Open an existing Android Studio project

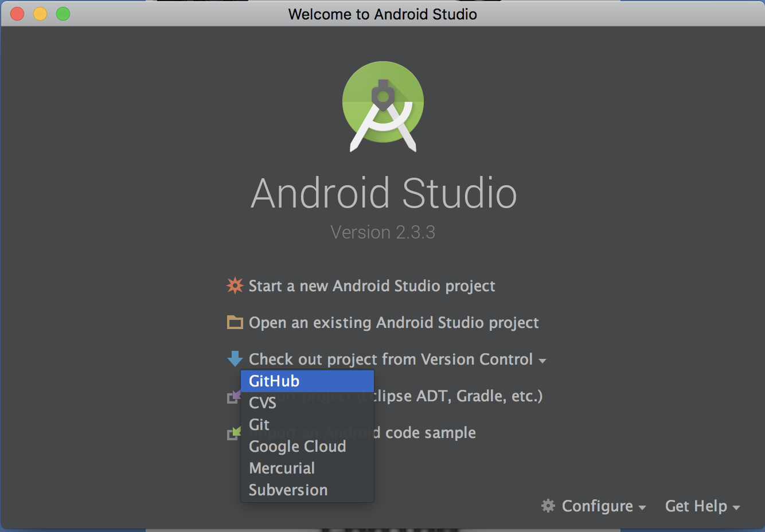[393, 322]
